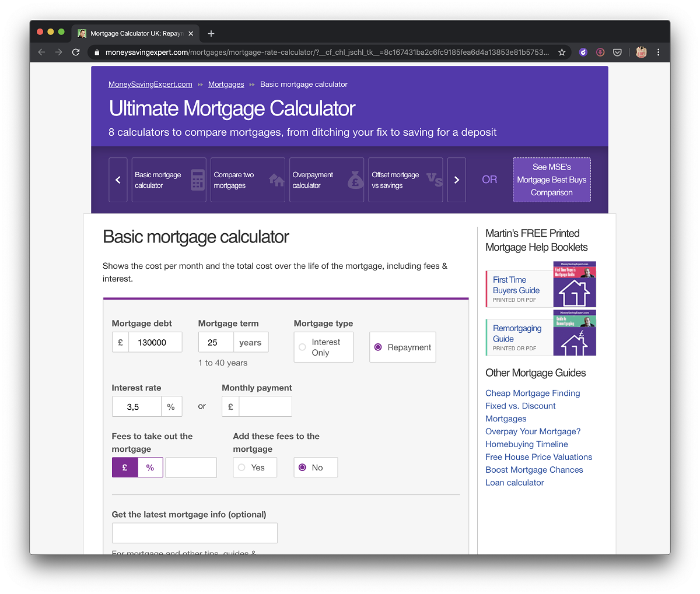700x594 pixels.
Task: Switch fees unit to percent
Action: (150, 468)
